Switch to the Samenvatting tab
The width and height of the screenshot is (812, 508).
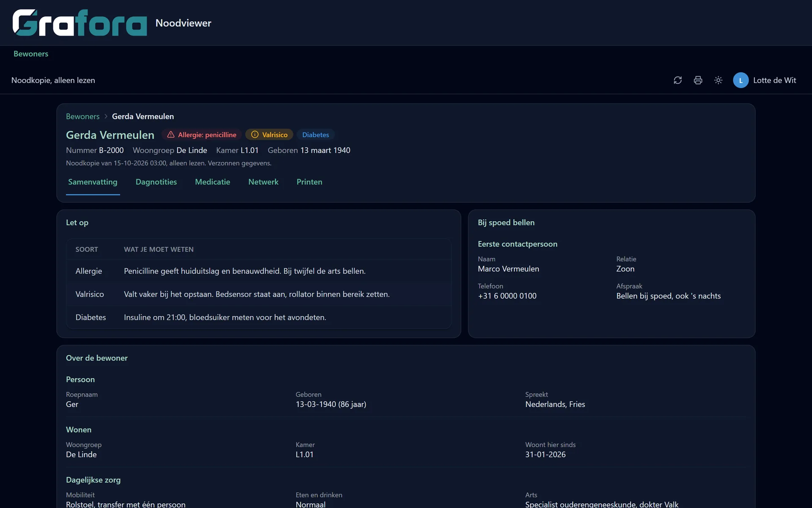click(x=93, y=182)
